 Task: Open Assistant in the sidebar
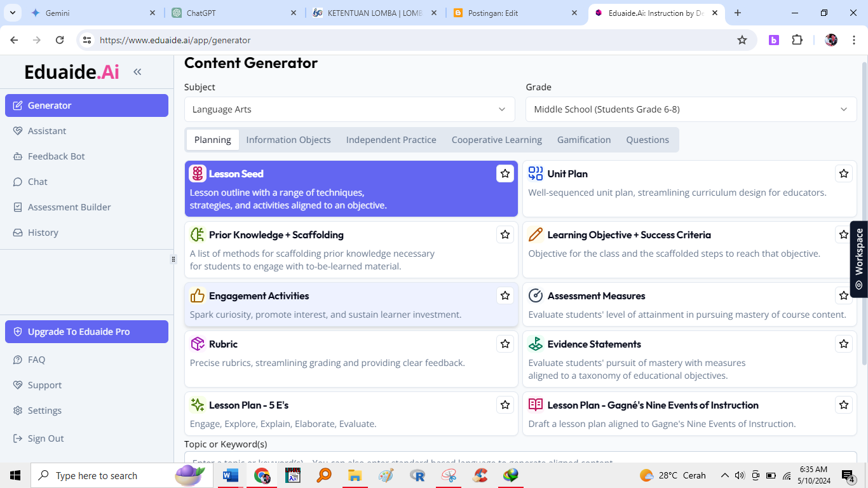point(86,131)
